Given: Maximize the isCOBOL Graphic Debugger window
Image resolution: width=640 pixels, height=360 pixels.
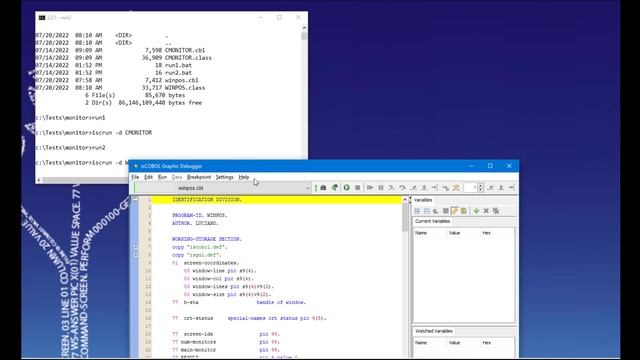Looking at the screenshot, I should (x=490, y=166).
